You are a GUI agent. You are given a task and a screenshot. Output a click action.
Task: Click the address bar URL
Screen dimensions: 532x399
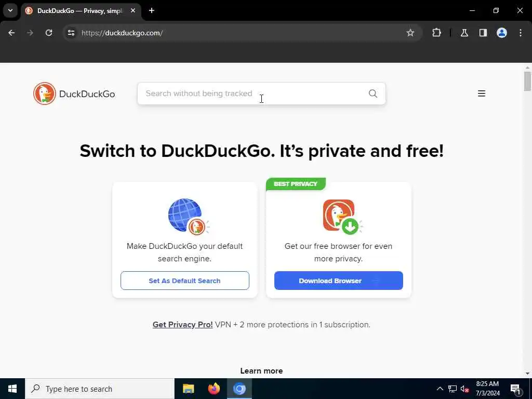122,33
